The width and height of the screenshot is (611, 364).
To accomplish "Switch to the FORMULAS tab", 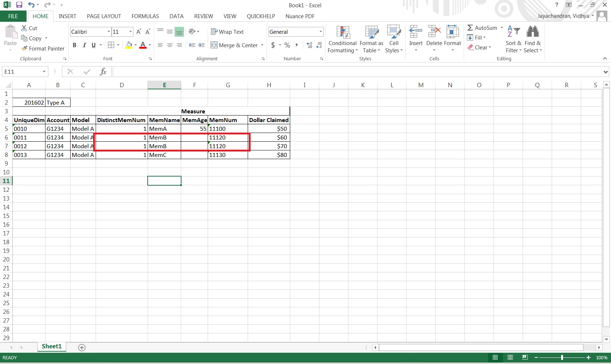I will [145, 16].
